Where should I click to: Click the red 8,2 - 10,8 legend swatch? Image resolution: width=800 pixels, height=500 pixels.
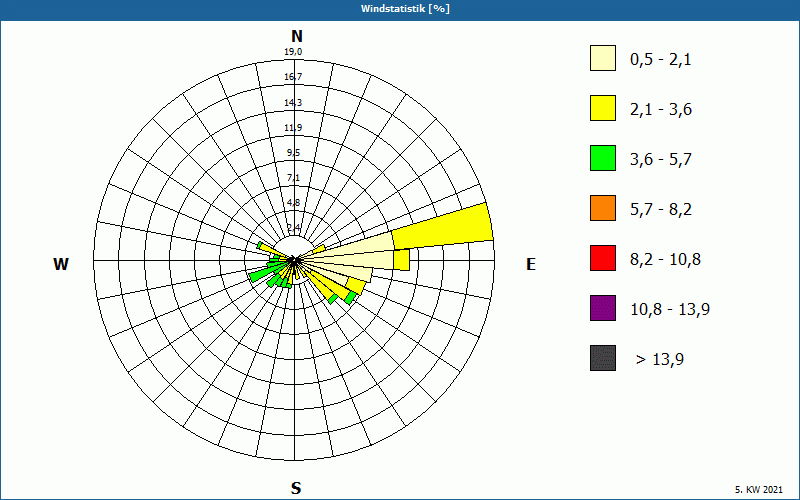(603, 258)
